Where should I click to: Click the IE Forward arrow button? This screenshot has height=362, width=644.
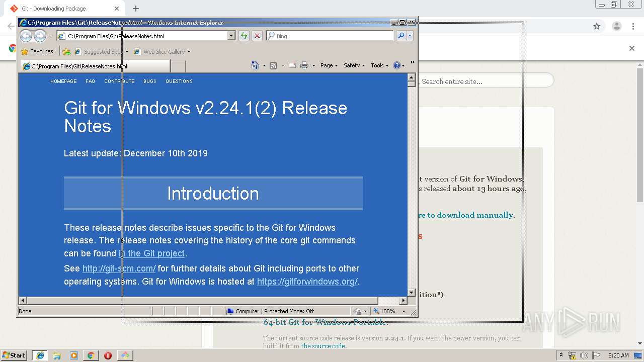(40, 36)
